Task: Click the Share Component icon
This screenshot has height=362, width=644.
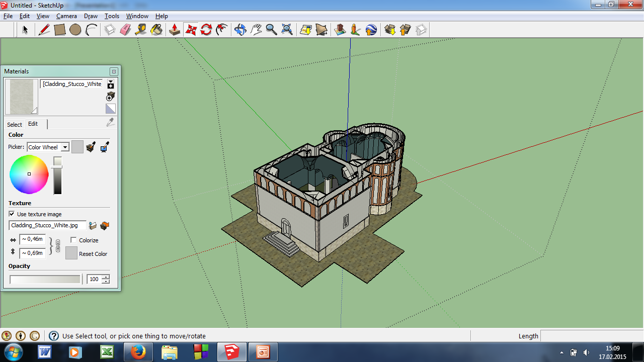Action: click(x=421, y=30)
